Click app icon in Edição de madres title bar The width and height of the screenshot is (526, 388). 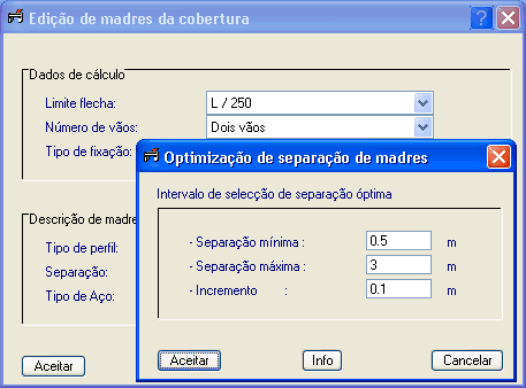click(x=15, y=17)
